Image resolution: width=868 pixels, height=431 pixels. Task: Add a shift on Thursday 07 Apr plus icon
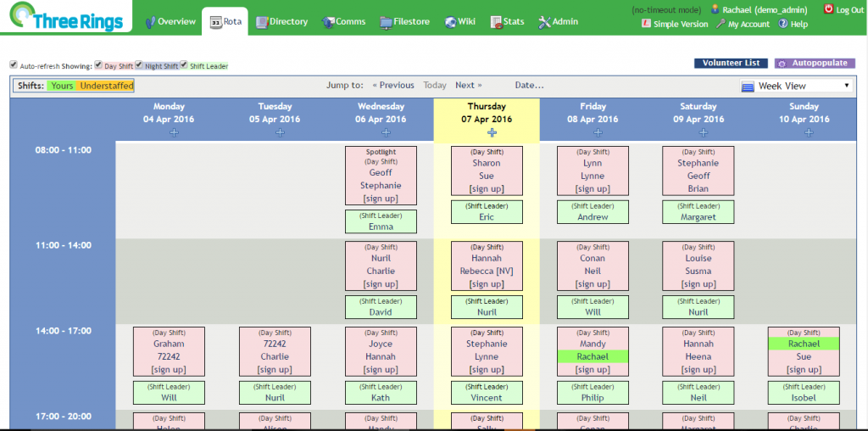[492, 132]
